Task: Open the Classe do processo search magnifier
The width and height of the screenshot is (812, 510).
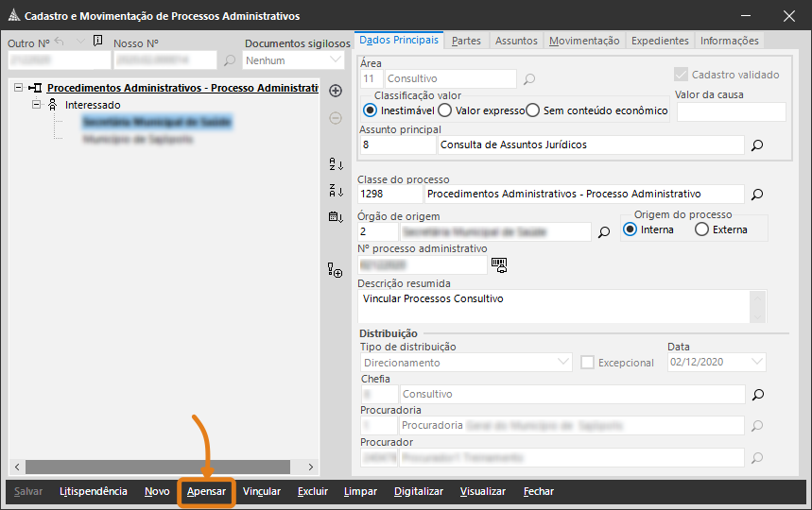Action: pos(756,195)
